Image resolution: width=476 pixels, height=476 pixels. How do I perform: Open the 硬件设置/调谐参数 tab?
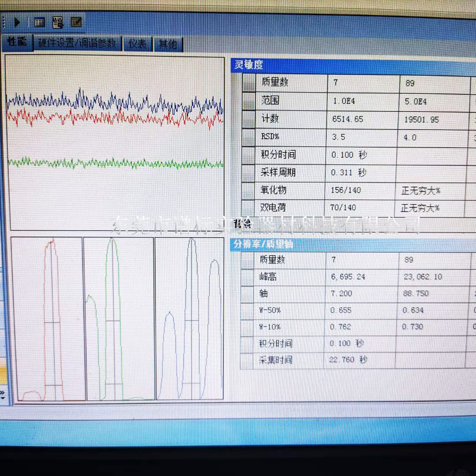pos(77,44)
